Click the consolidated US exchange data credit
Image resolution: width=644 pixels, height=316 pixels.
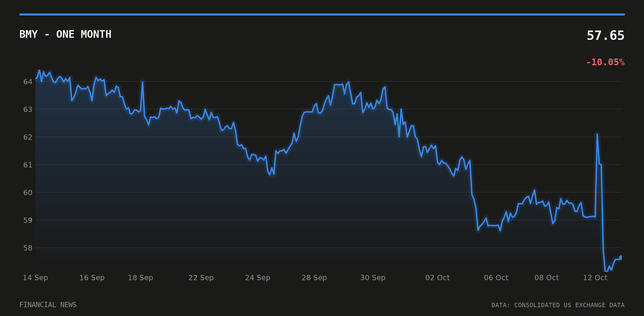(x=558, y=305)
